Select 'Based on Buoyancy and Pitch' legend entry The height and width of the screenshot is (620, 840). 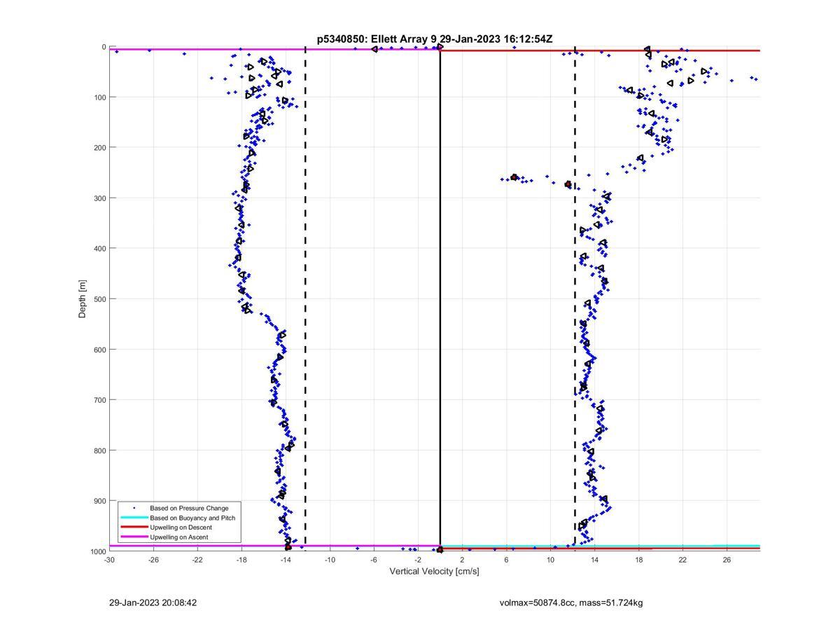pyautogui.click(x=192, y=518)
